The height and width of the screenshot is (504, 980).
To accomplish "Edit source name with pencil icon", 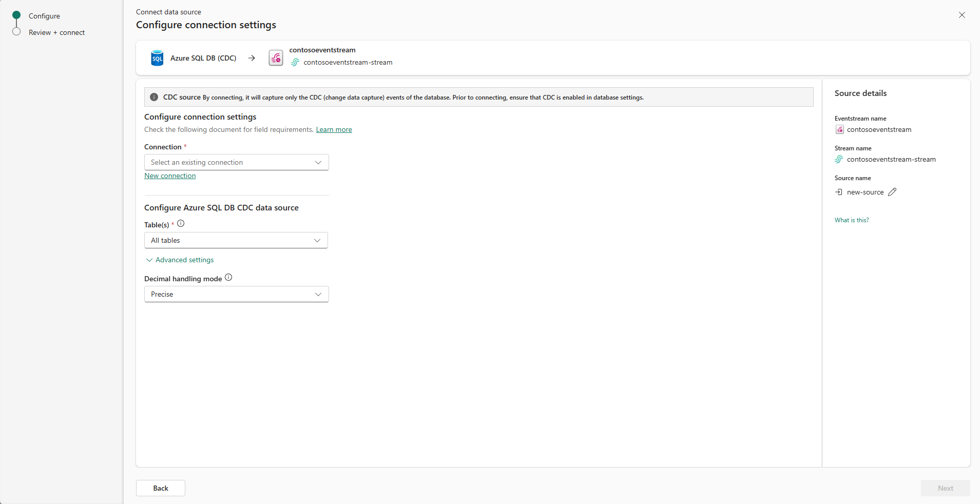I will [x=892, y=192].
